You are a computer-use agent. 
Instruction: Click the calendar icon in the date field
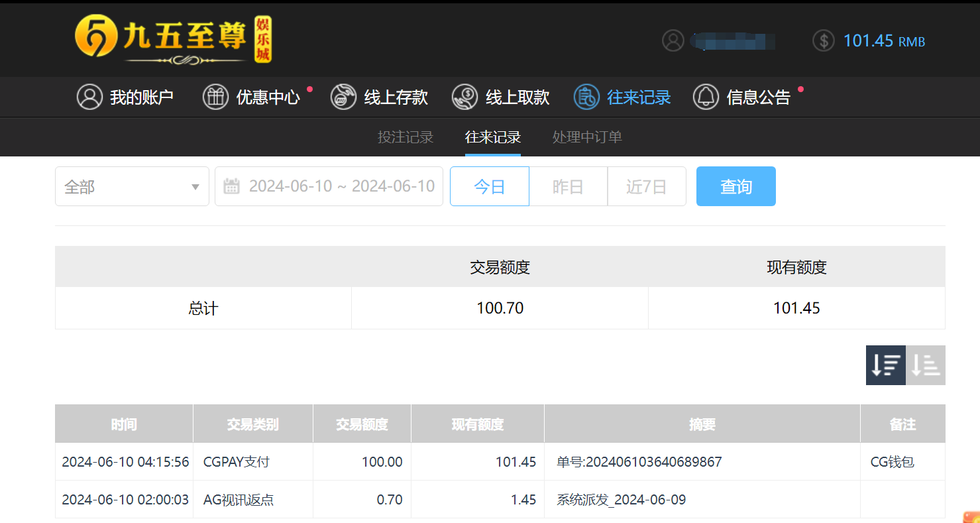231,186
